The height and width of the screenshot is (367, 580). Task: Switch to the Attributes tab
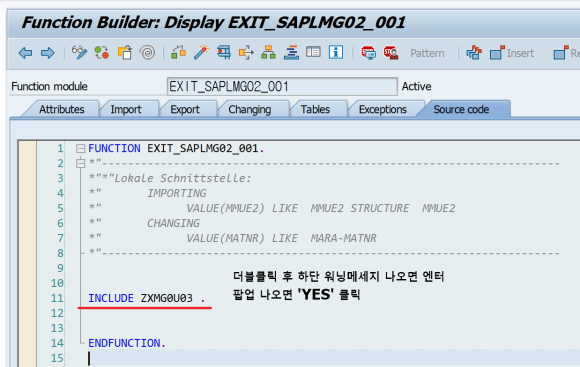pyautogui.click(x=61, y=110)
